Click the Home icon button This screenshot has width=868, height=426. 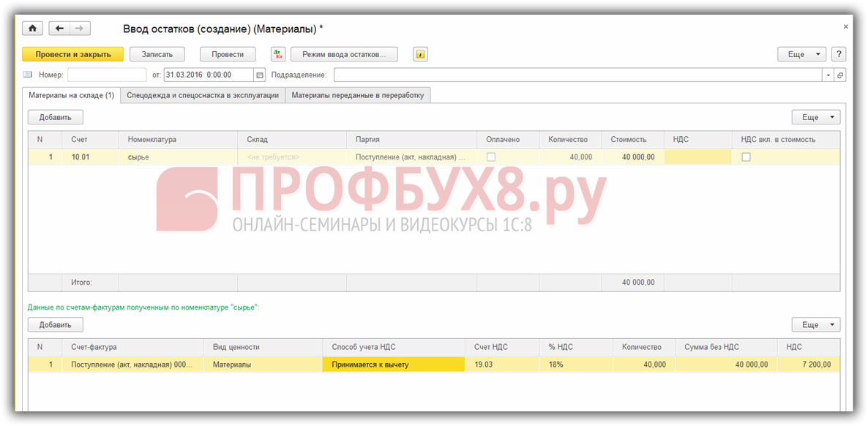click(x=32, y=29)
